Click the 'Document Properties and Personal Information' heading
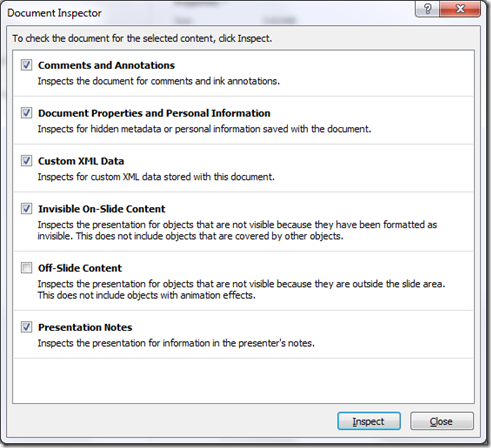491x448 pixels. pos(154,113)
